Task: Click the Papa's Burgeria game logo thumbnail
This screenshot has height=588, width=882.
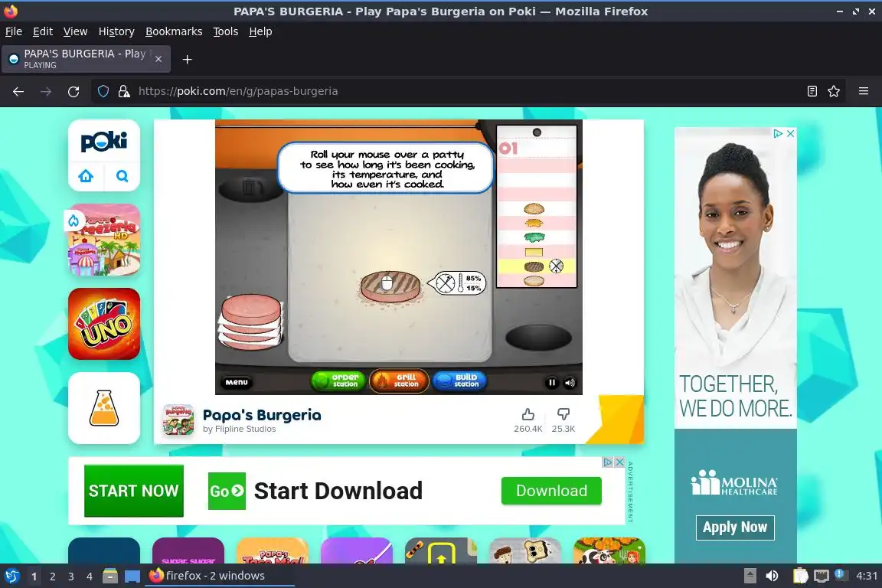Action: tap(178, 420)
